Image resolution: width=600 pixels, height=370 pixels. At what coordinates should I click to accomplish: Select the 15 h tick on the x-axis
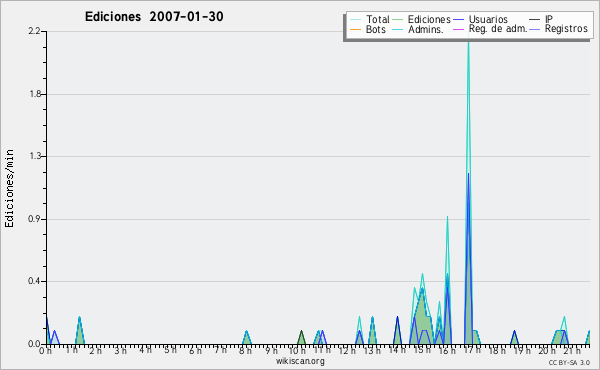tap(422, 350)
